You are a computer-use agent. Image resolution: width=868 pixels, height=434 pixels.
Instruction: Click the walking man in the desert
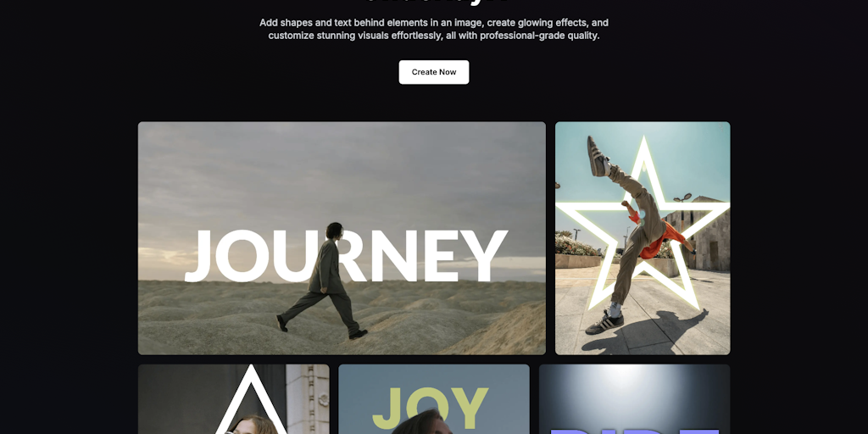(325, 281)
